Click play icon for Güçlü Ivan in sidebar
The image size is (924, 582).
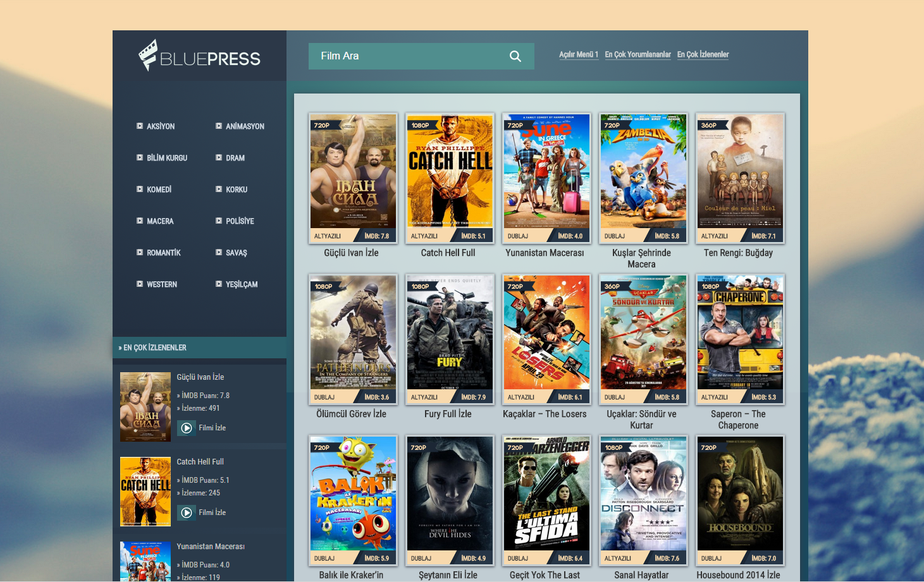click(x=187, y=428)
